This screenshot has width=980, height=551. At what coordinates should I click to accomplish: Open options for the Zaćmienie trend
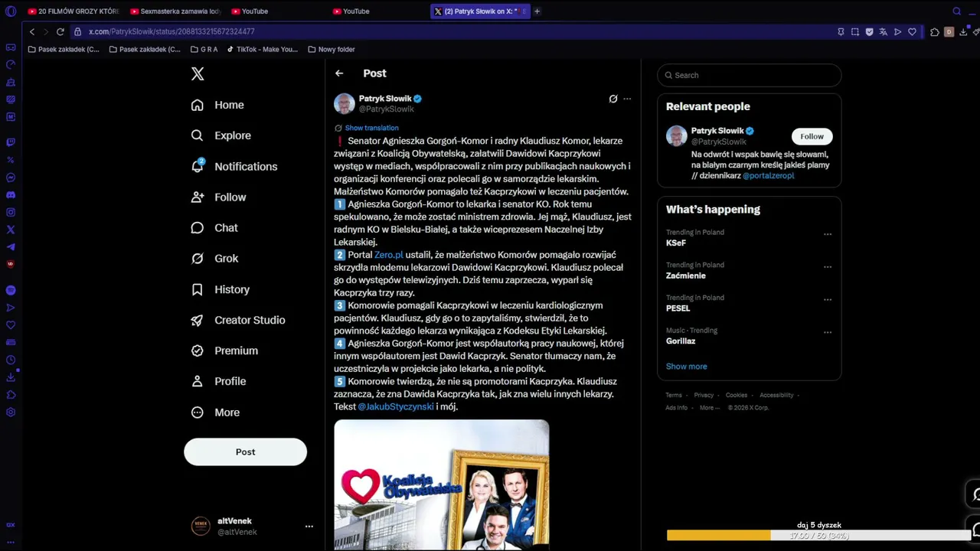tap(828, 267)
